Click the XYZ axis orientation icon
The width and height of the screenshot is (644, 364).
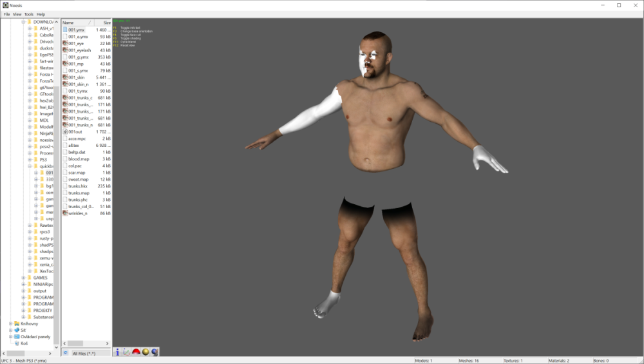point(126,352)
